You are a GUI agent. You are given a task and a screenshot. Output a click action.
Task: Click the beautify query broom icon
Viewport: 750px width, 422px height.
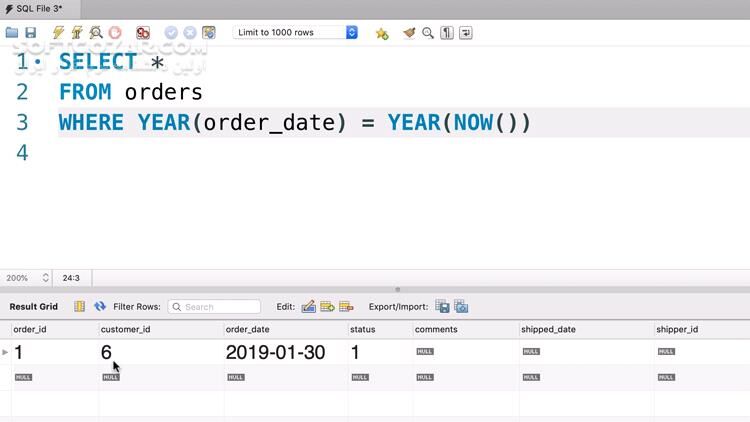coord(409,33)
